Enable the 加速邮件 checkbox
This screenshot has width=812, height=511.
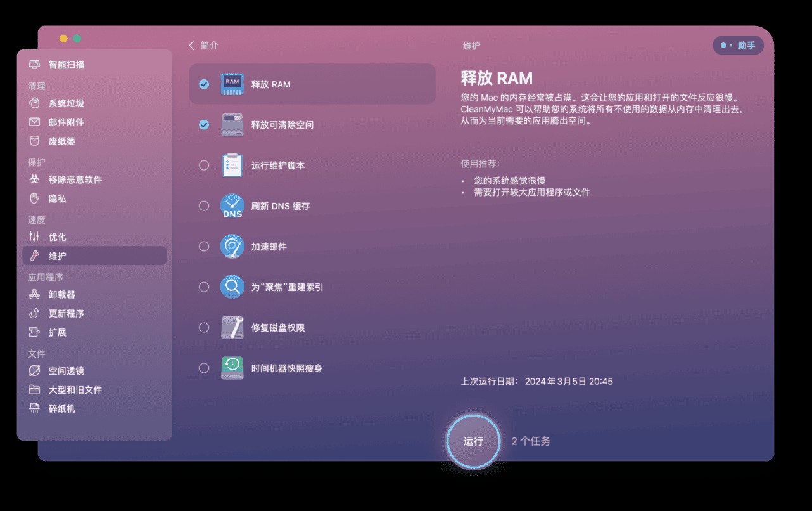coord(204,247)
